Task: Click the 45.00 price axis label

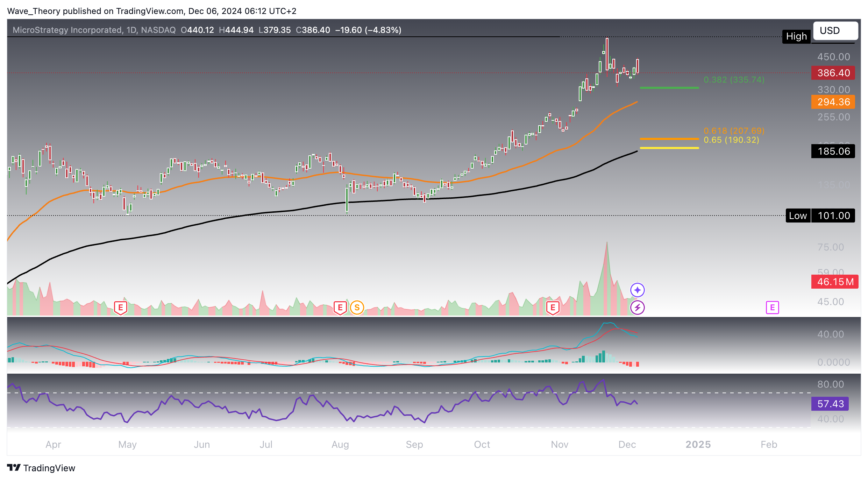Action: (831, 302)
